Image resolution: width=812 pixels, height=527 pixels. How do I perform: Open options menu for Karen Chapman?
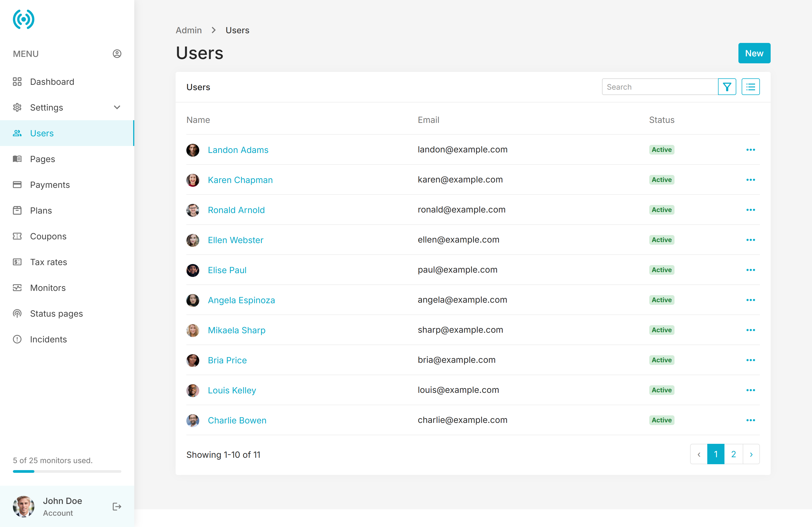tap(750, 180)
